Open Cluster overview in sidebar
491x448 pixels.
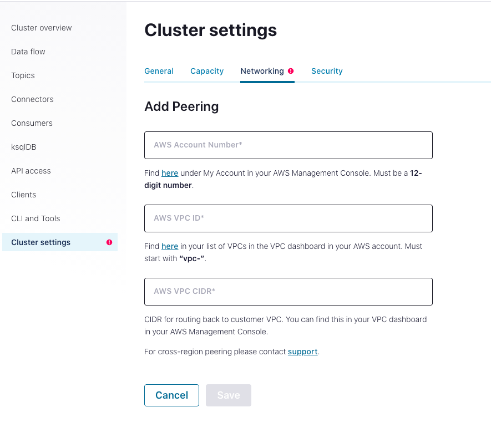[42, 28]
